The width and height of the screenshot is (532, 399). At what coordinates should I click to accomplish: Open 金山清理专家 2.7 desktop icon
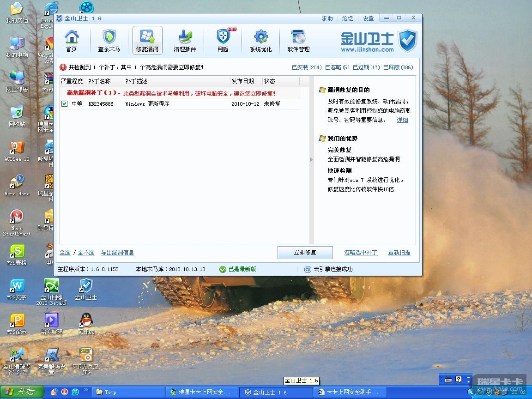17,361
